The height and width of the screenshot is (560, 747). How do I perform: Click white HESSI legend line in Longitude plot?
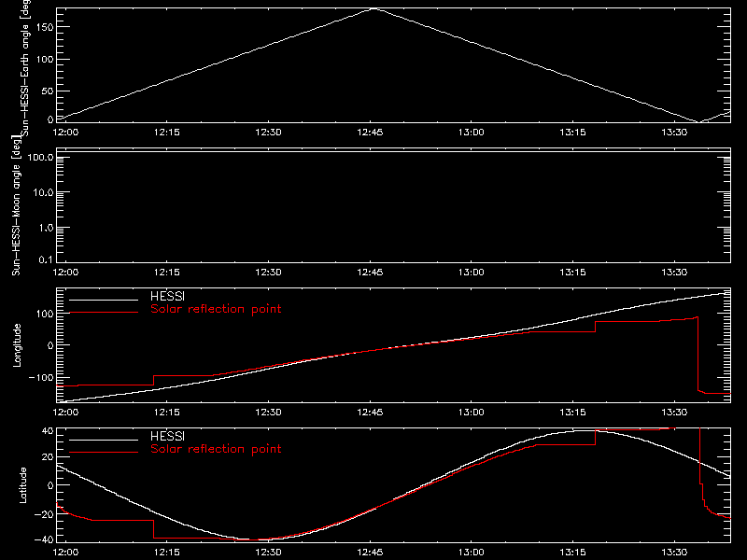tap(104, 300)
